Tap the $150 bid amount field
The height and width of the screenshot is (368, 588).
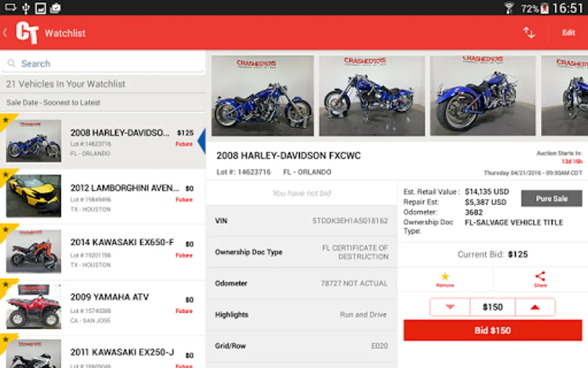(493, 307)
